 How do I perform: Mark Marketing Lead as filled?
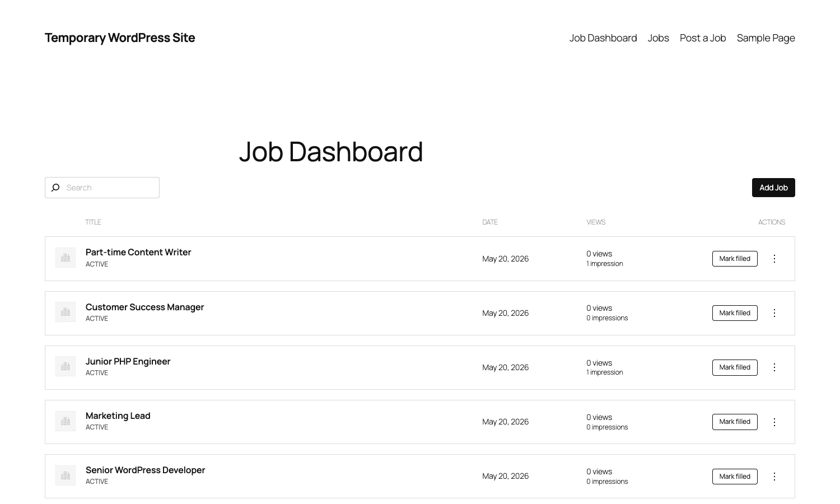735,422
